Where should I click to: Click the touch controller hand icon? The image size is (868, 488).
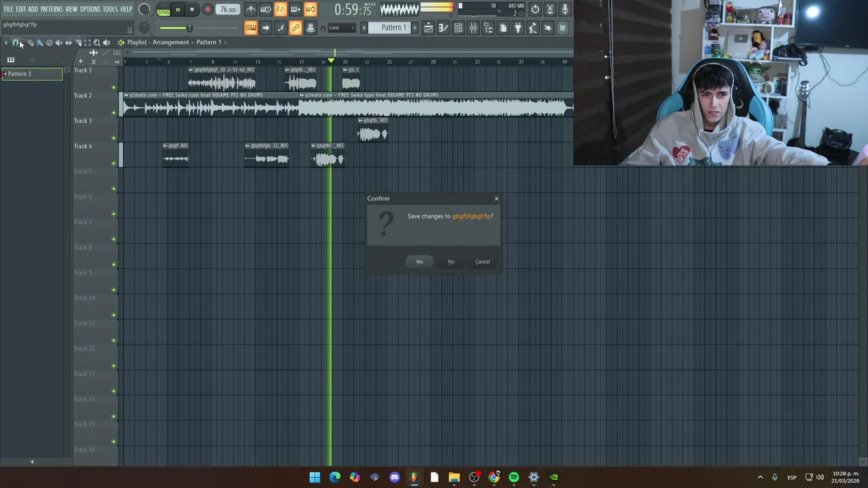coord(548,27)
